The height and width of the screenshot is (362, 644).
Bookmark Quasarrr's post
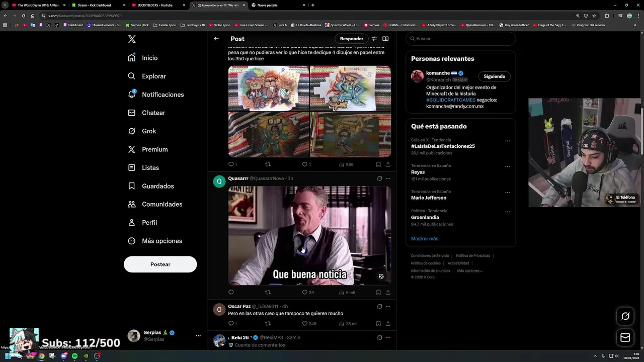point(378,292)
